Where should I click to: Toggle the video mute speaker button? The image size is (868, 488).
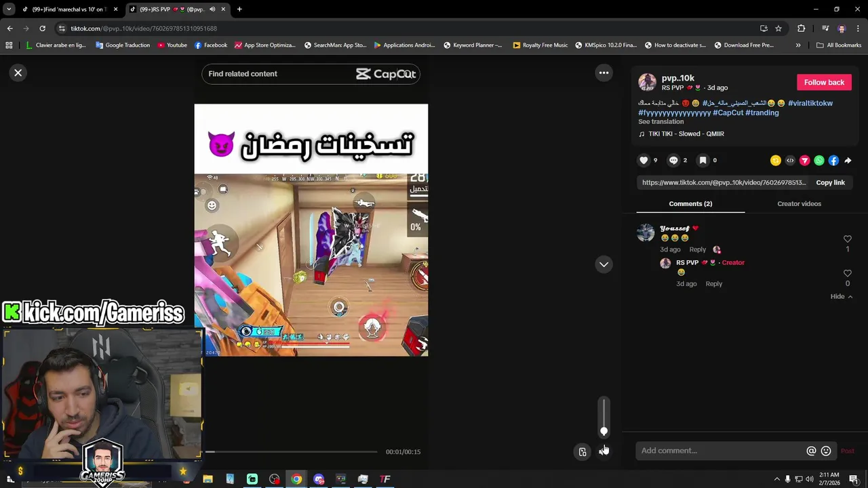tap(604, 451)
